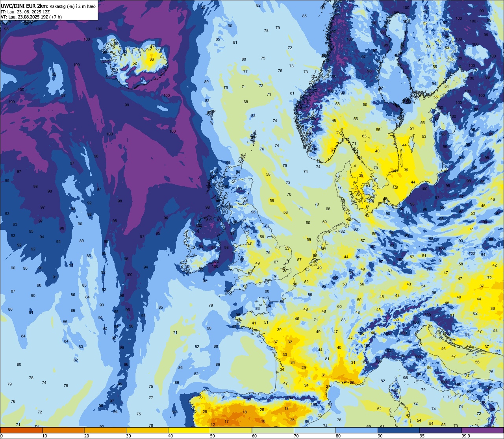Click the 10–20 orange legend swatch
Image resolution: width=504 pixels, height=439 pixels.
coord(63,430)
